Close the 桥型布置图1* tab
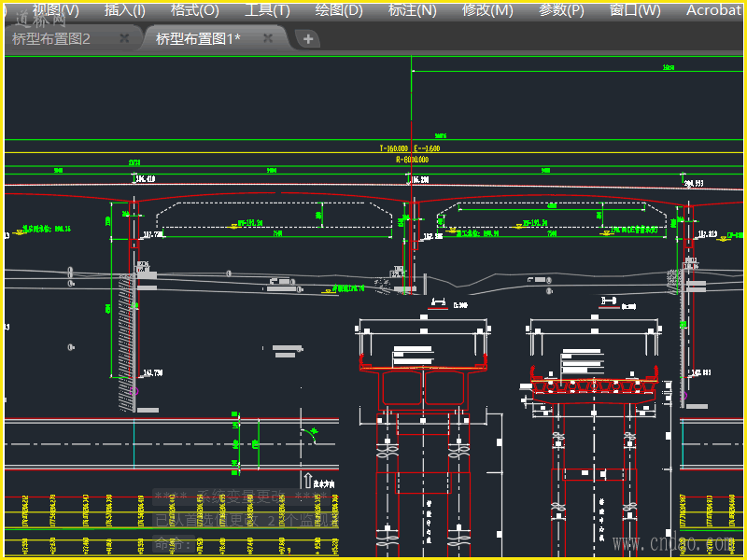The image size is (747, 560). pyautogui.click(x=268, y=38)
